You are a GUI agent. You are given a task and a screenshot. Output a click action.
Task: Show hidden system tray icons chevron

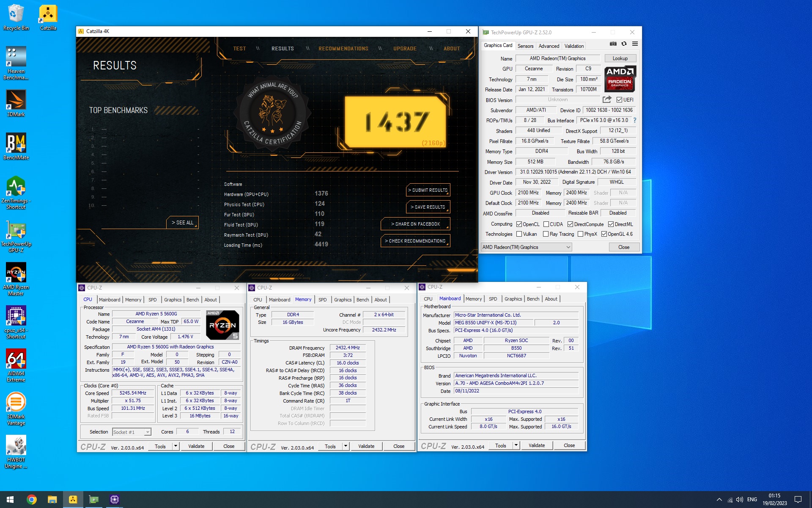click(719, 500)
